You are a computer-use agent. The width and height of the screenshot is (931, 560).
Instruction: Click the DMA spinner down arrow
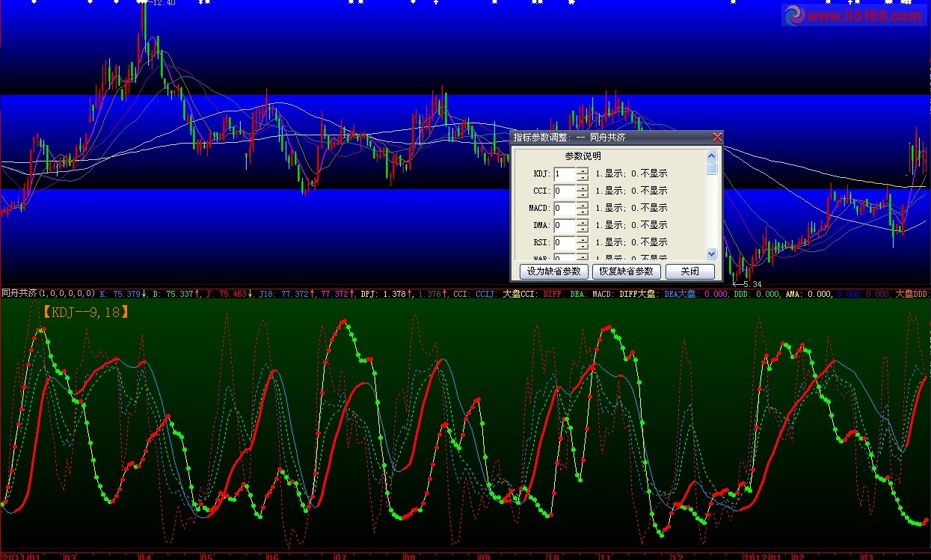click(583, 229)
